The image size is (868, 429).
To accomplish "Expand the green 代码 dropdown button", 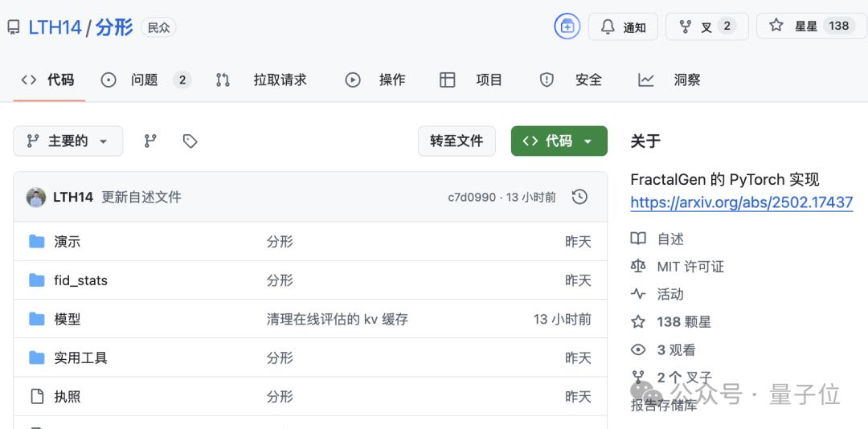I will [559, 141].
